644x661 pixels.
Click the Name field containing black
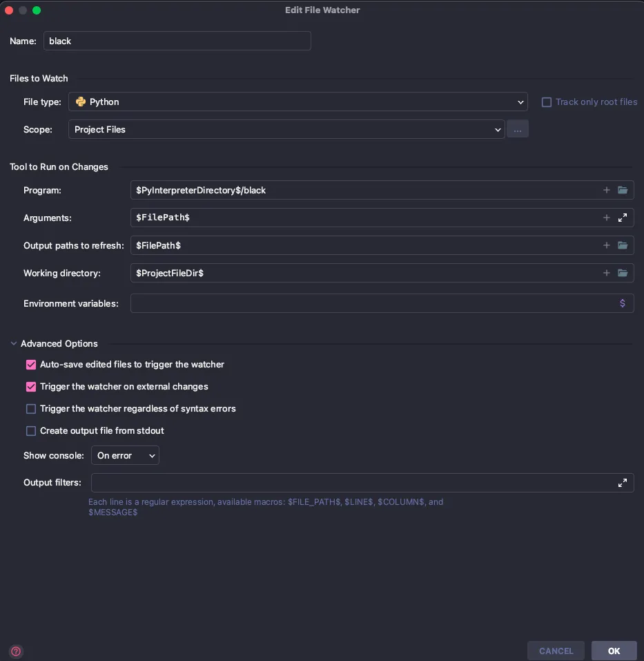pyautogui.click(x=177, y=41)
